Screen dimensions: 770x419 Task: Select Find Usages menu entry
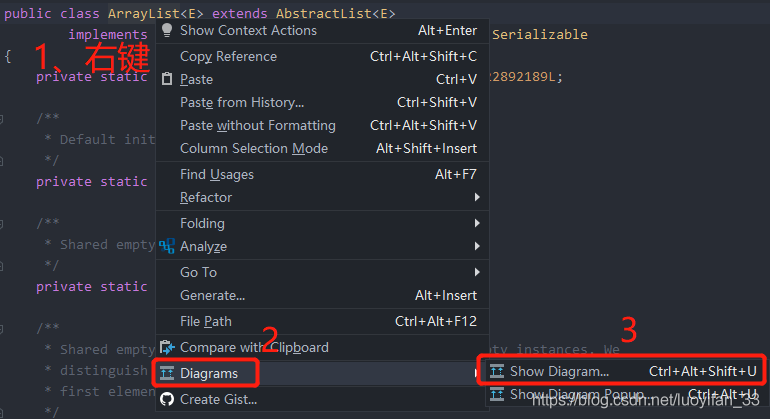click(216, 174)
